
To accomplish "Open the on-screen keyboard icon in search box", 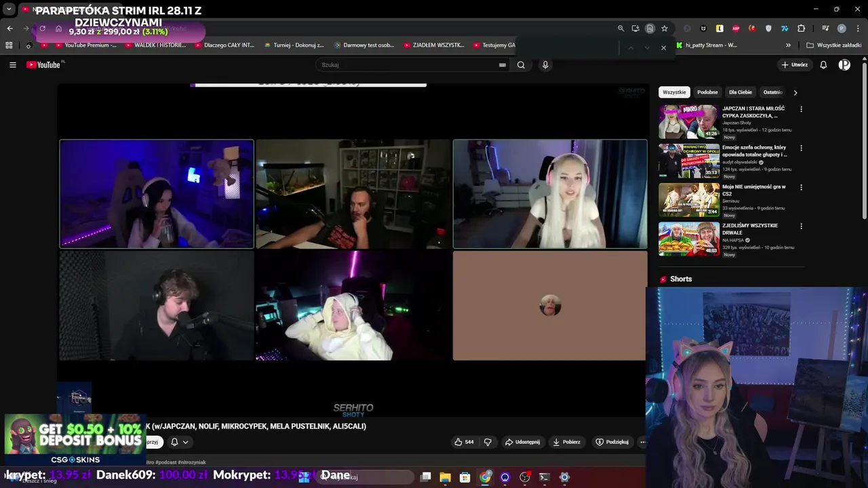I will point(502,65).
